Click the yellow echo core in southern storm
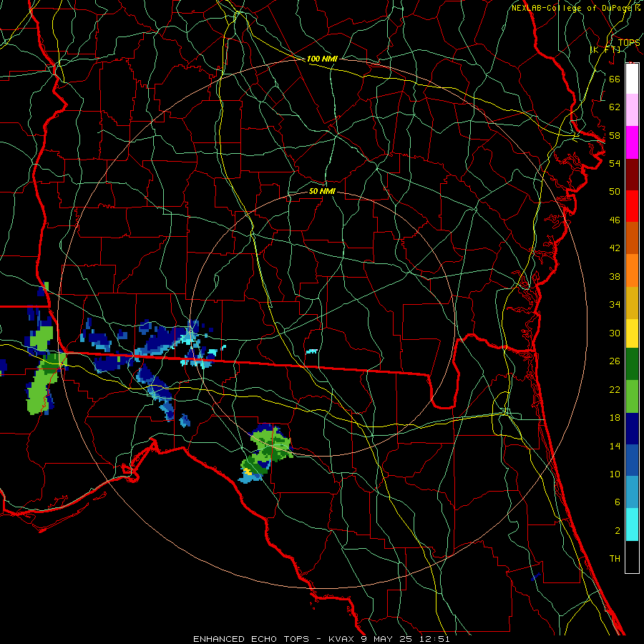 (248, 472)
